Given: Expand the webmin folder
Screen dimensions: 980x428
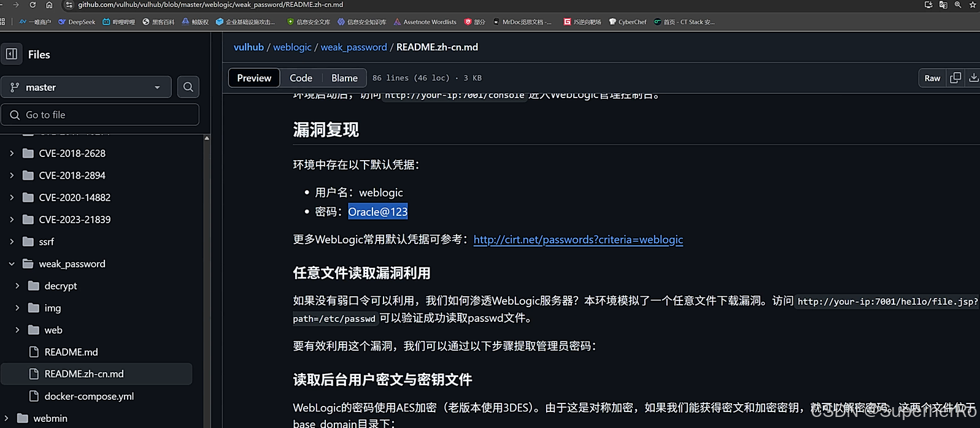Looking at the screenshot, I should [x=6, y=418].
